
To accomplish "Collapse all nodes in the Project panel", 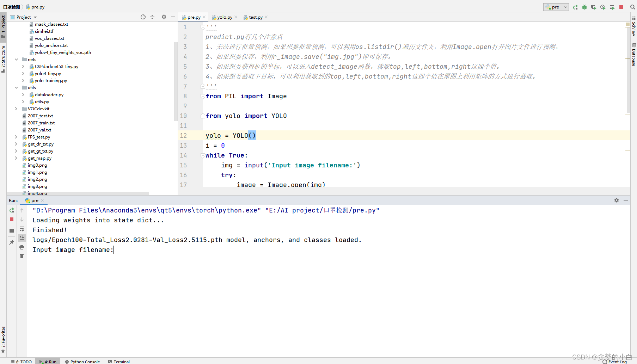I will 152,17.
